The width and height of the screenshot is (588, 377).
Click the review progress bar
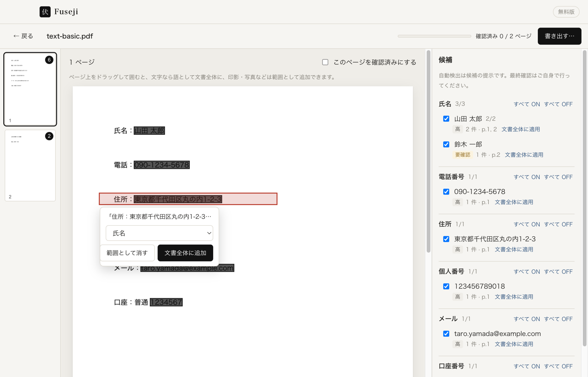point(434,36)
